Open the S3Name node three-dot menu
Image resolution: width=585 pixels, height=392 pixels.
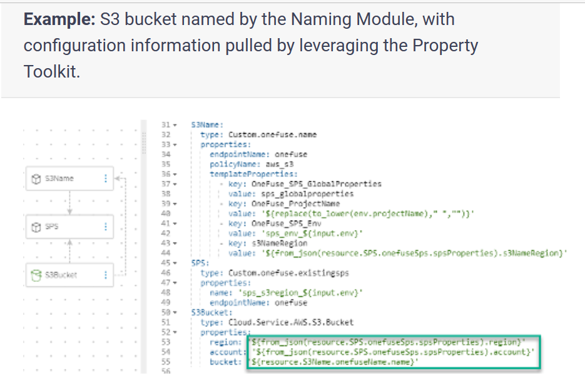point(105,179)
